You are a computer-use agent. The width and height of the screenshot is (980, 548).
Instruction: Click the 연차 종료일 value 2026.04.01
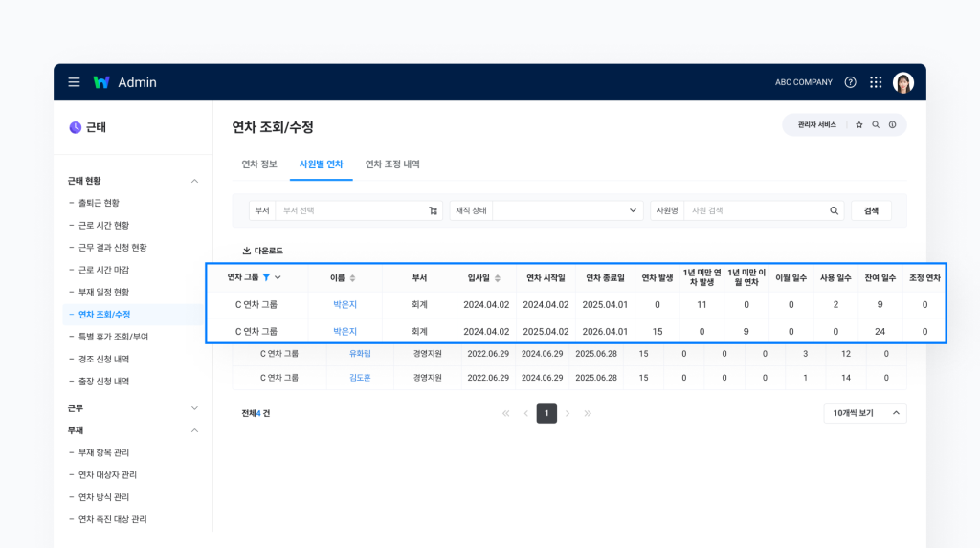pyautogui.click(x=605, y=331)
